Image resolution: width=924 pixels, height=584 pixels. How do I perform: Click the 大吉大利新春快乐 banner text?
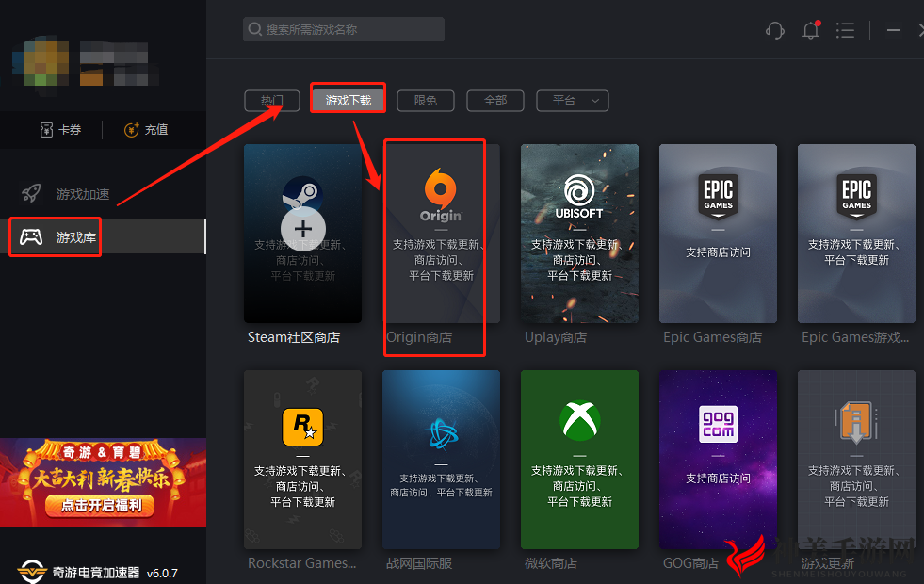click(x=100, y=479)
